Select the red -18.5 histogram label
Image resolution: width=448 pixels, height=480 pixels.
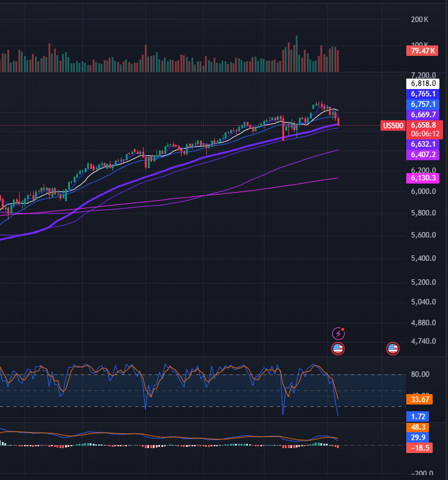419,448
